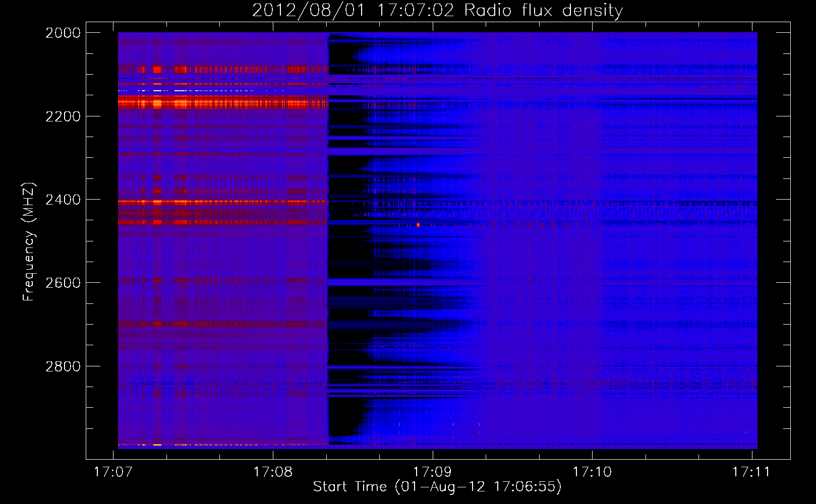Click the 'Start Time (01-Aug-12 17:06:55)' axis title

pos(437,487)
